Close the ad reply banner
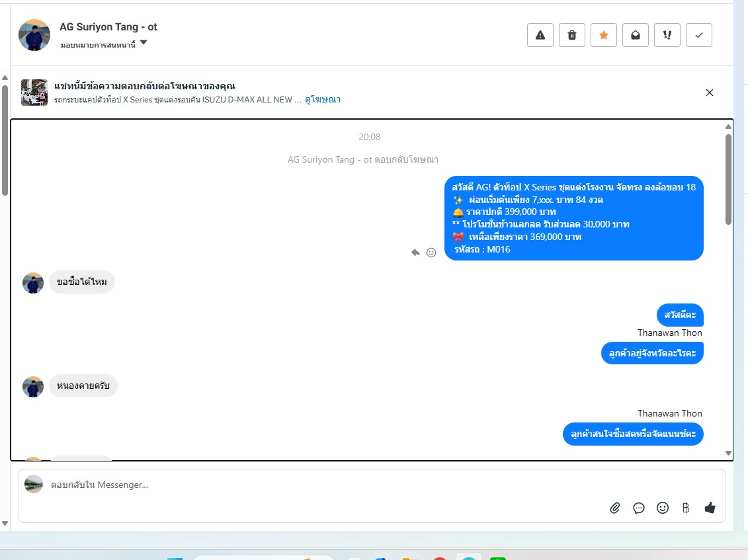Screen dimensions: 748x560 [x=710, y=93]
